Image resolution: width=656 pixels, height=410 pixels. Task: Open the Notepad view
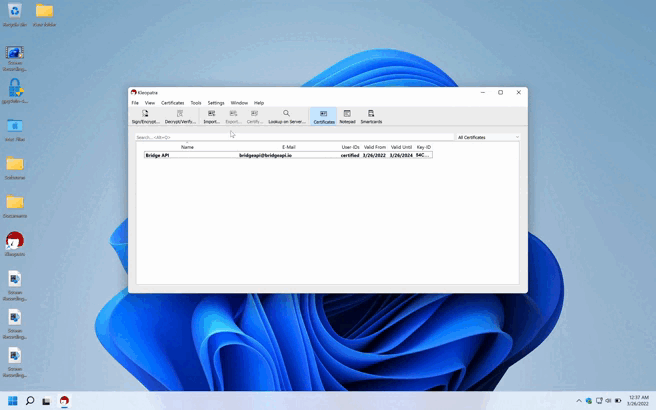347,117
